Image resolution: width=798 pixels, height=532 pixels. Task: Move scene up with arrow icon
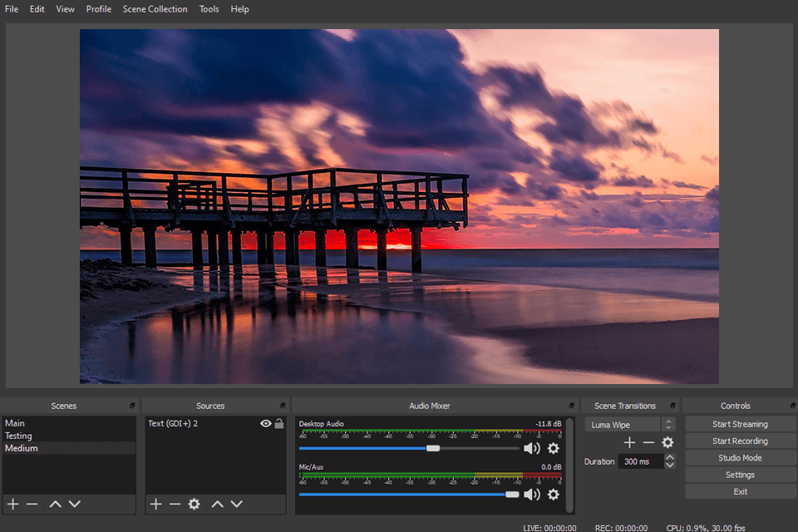55,504
